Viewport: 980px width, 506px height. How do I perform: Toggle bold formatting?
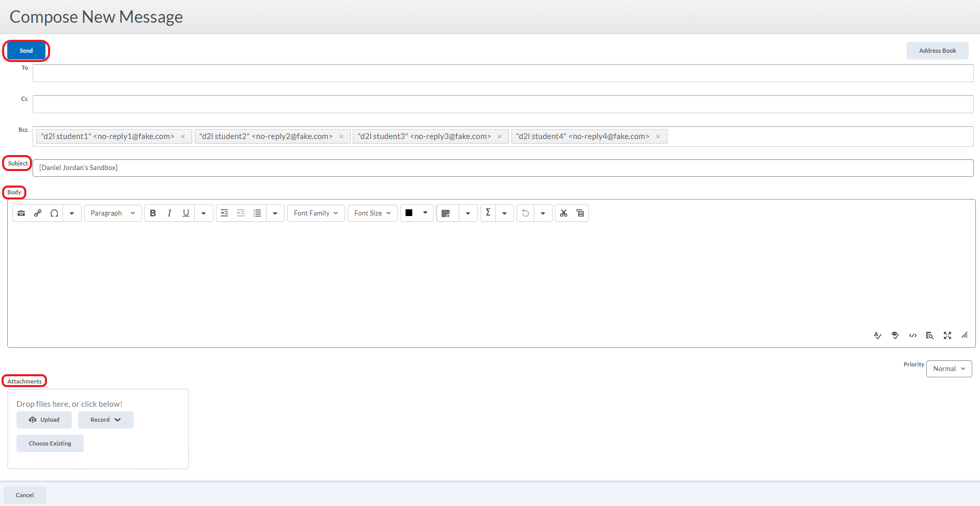(153, 213)
